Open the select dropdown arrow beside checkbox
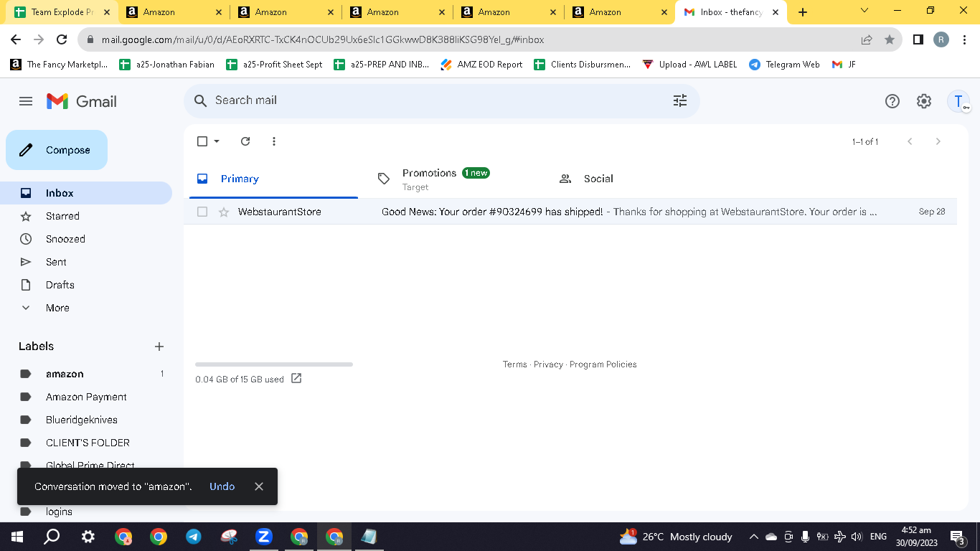Image resolution: width=980 pixels, height=551 pixels. point(217,141)
